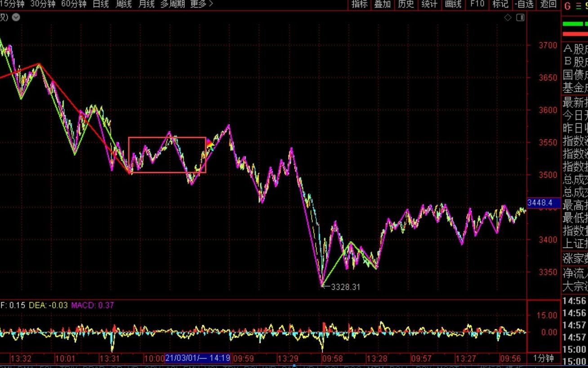This screenshot has width=588, height=368.
Task: Click the 13:28 time axis label
Action: point(377,359)
